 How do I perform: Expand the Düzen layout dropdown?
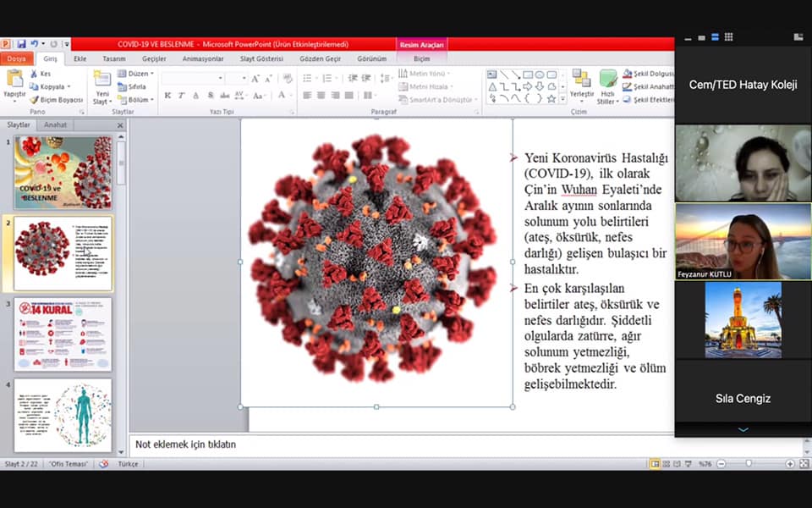click(x=138, y=74)
